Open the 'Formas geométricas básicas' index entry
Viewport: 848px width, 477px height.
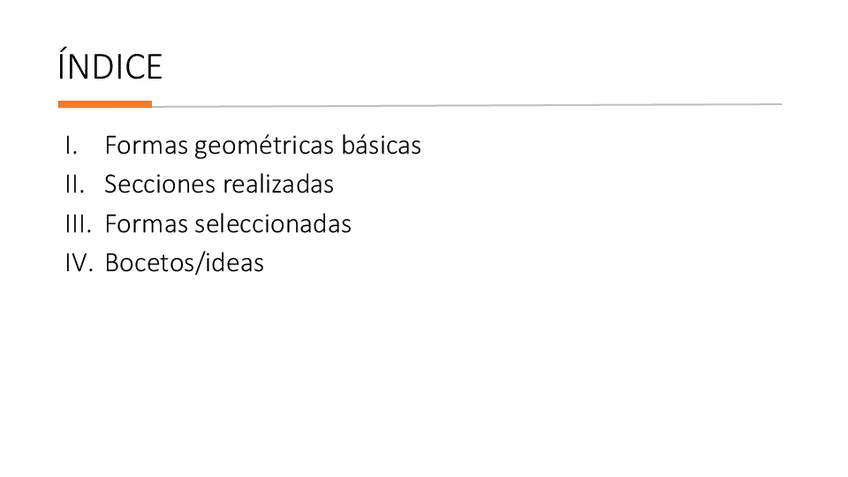(x=262, y=145)
